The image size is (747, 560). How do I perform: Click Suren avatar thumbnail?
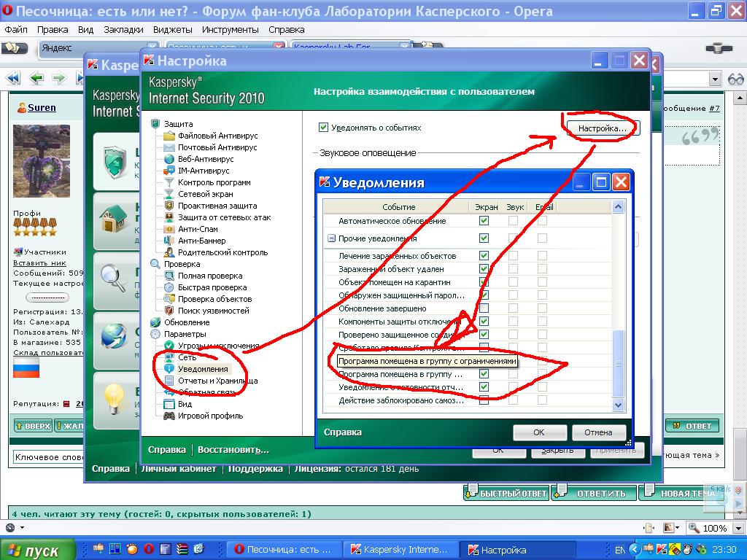point(42,161)
